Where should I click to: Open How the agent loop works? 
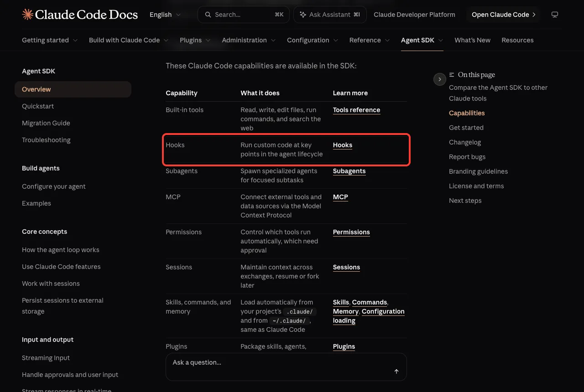(61, 250)
